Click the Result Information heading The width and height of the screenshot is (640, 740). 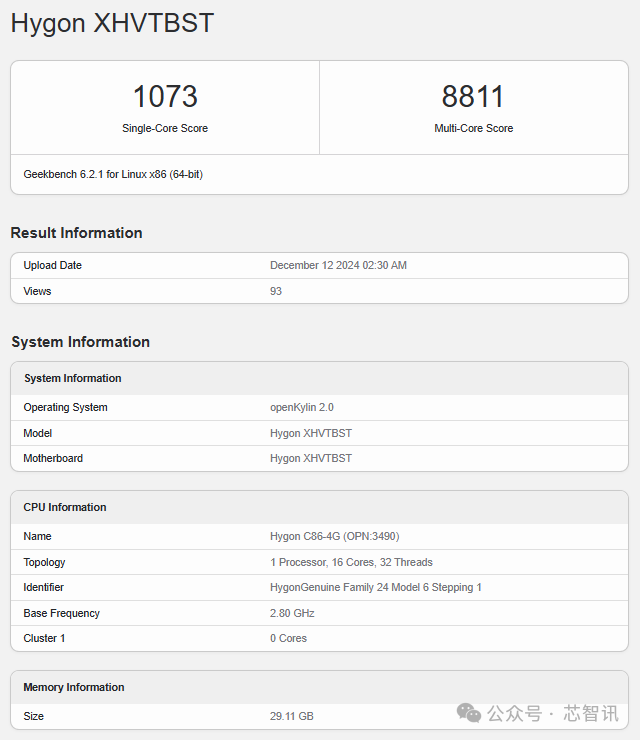point(76,233)
